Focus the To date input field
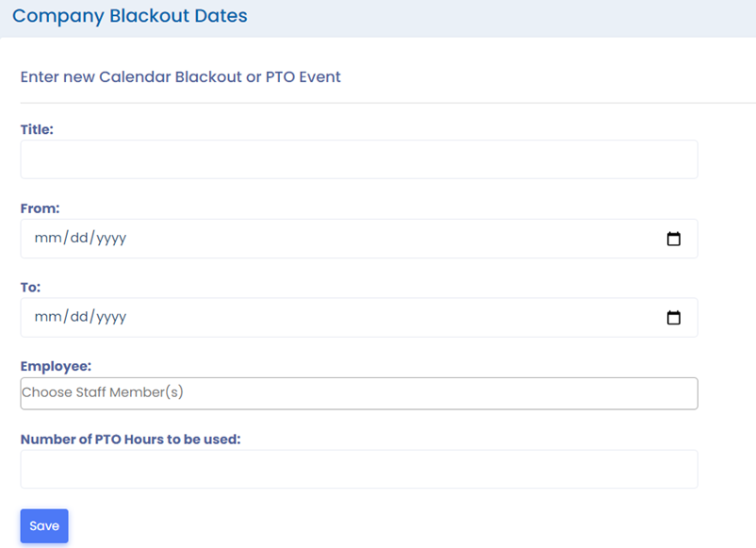This screenshot has height=548, width=756. coord(359,318)
